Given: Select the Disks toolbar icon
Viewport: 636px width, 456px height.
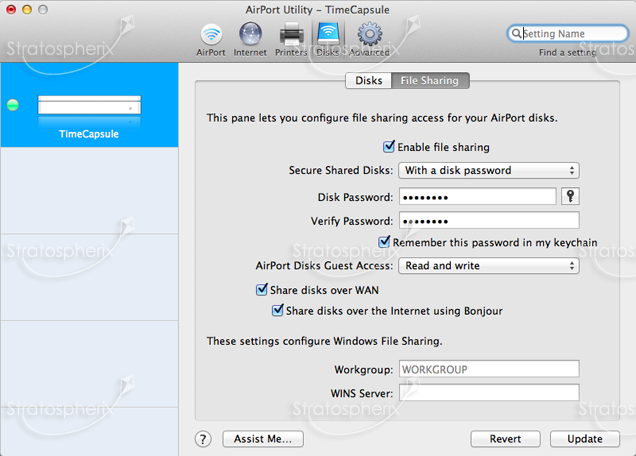Looking at the screenshot, I should coord(328,40).
